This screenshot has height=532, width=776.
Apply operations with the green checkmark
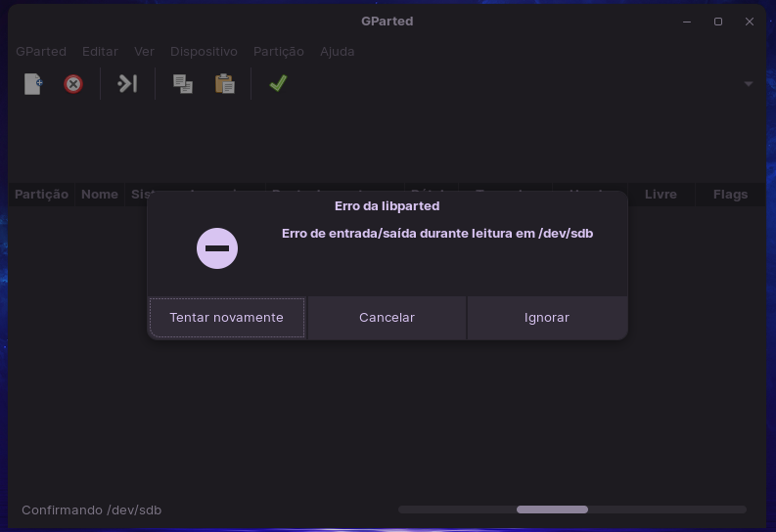(x=278, y=83)
